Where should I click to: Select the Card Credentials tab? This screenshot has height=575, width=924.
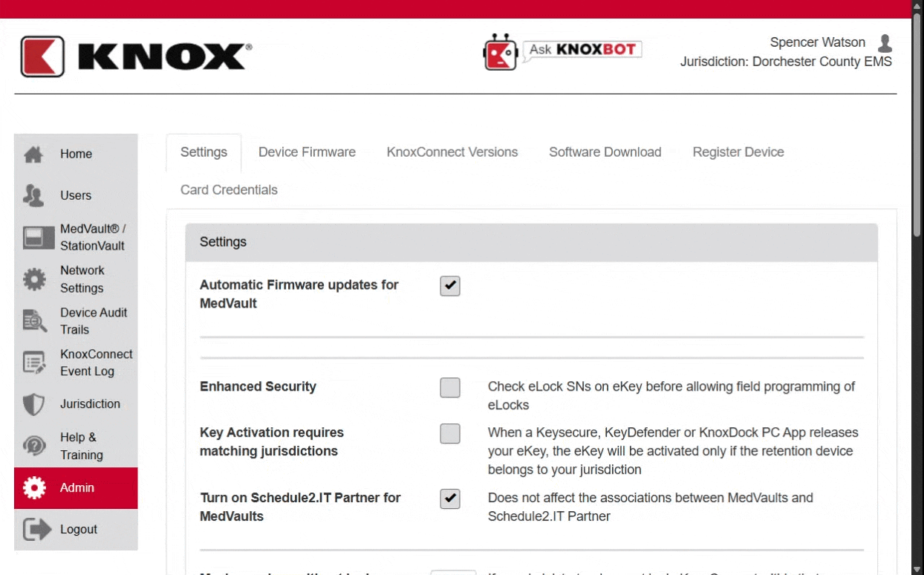point(229,190)
